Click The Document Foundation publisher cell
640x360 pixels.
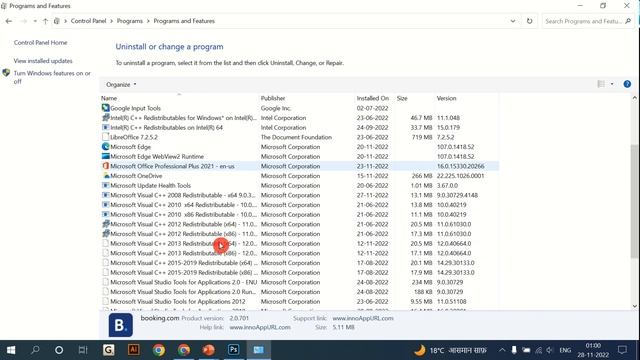[296, 137]
